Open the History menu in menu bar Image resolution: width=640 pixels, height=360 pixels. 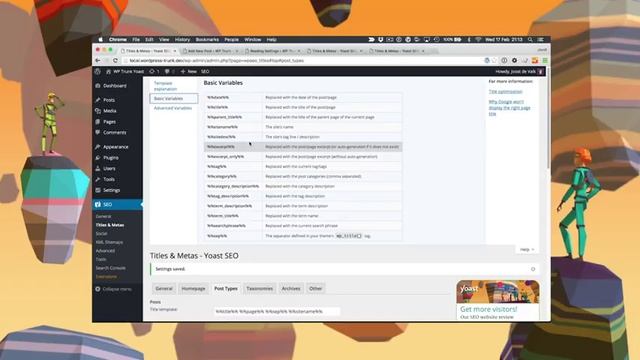(182, 40)
